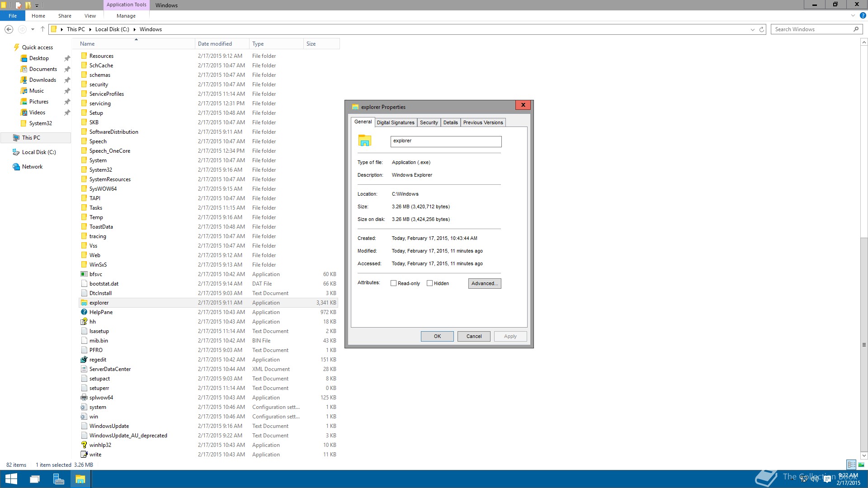The width and height of the screenshot is (868, 488).
Task: Toggle the Read-only checkbox
Action: pyautogui.click(x=393, y=283)
